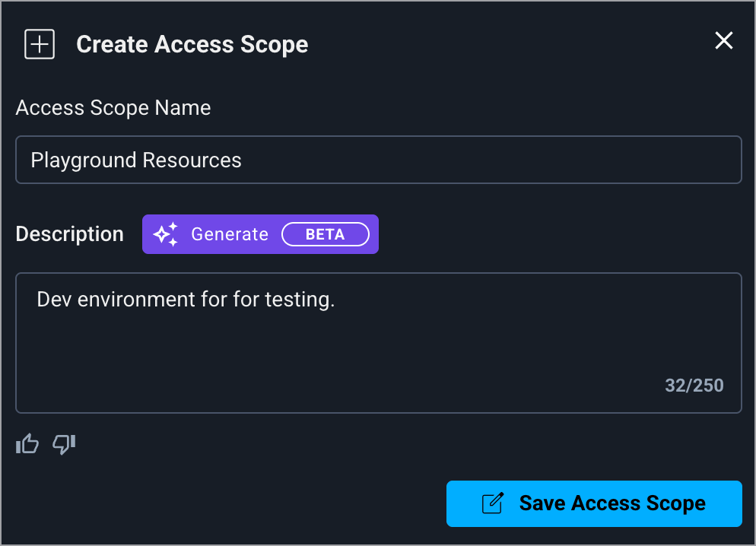The image size is (756, 546).
Task: Click the "Dev environment for for testing." text
Action: click(x=186, y=300)
